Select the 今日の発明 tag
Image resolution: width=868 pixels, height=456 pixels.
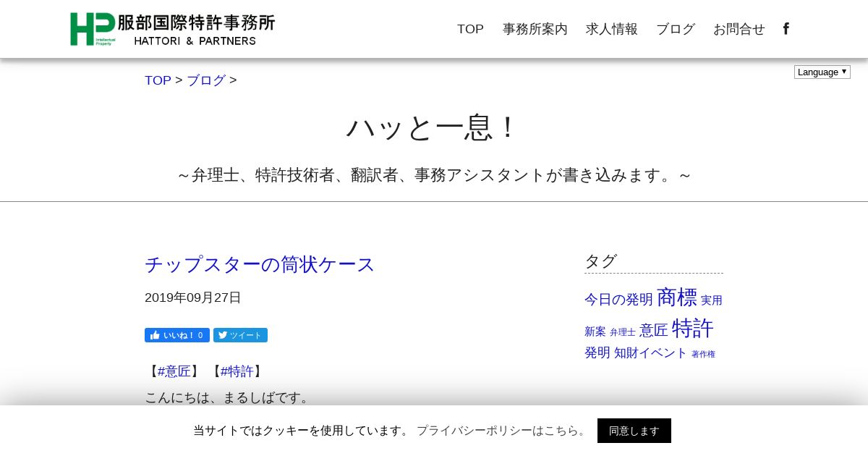click(618, 300)
